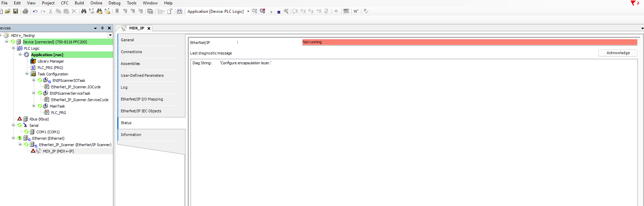Open the File menu
This screenshot has width=644, height=206.
coord(4,3)
